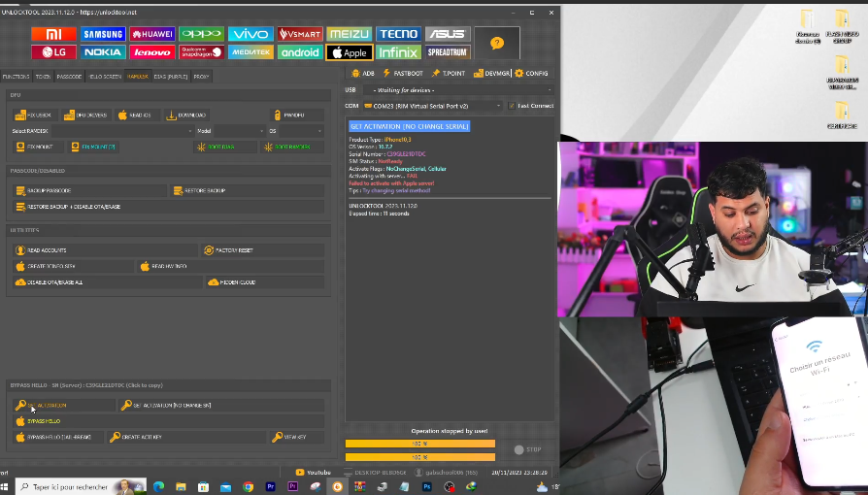Open the question mark help tile
The image size is (868, 495).
tap(497, 43)
